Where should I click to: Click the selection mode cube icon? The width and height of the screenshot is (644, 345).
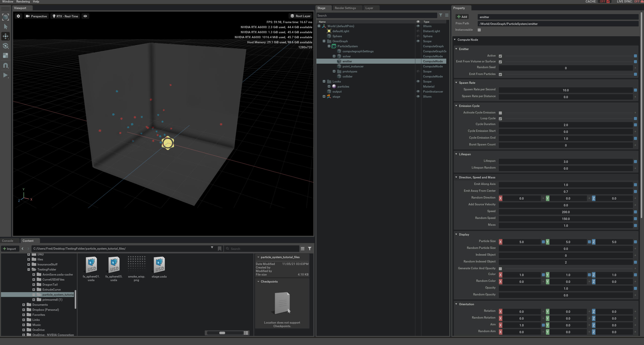pos(6,17)
